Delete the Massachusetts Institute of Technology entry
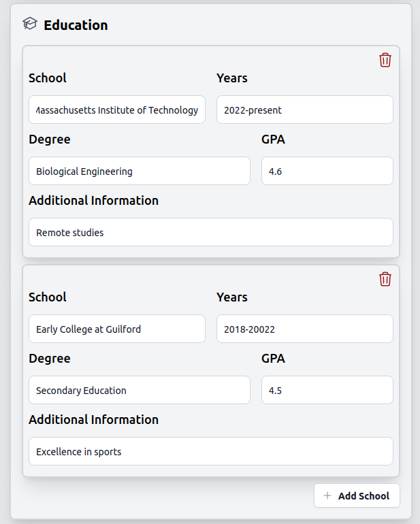Screen dimensions: 420x524 coord(385,60)
